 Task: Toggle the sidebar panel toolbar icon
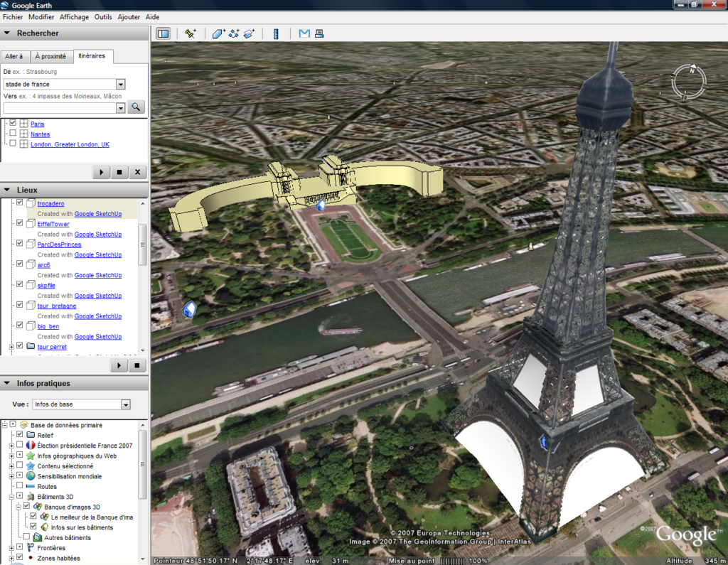[x=163, y=33]
